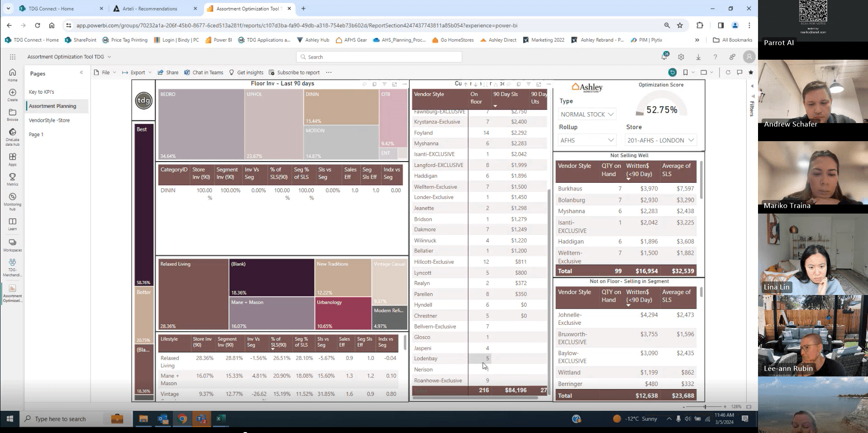This screenshot has height=433, width=868.
Task: Open Outlook from the Windows taskbar
Action: (x=163, y=419)
